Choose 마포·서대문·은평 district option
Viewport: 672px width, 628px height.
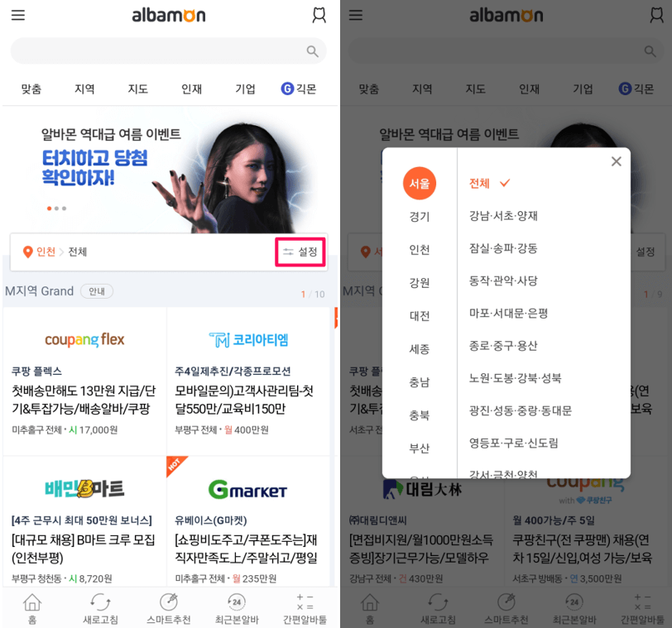508,313
